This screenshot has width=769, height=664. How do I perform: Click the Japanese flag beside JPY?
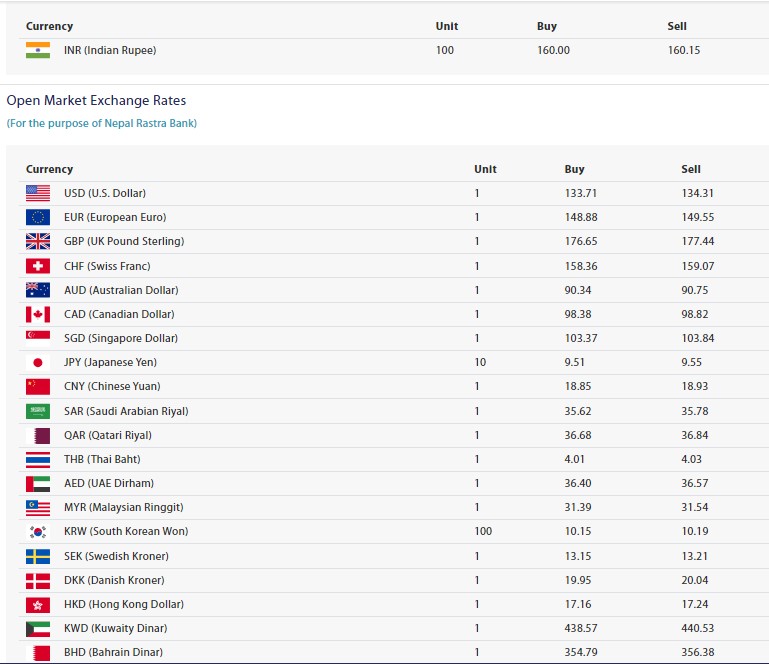click(38, 362)
